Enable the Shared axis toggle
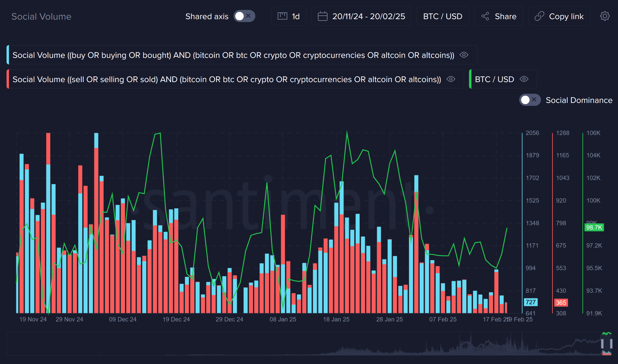Viewport: 618px width, 364px height. coord(244,16)
